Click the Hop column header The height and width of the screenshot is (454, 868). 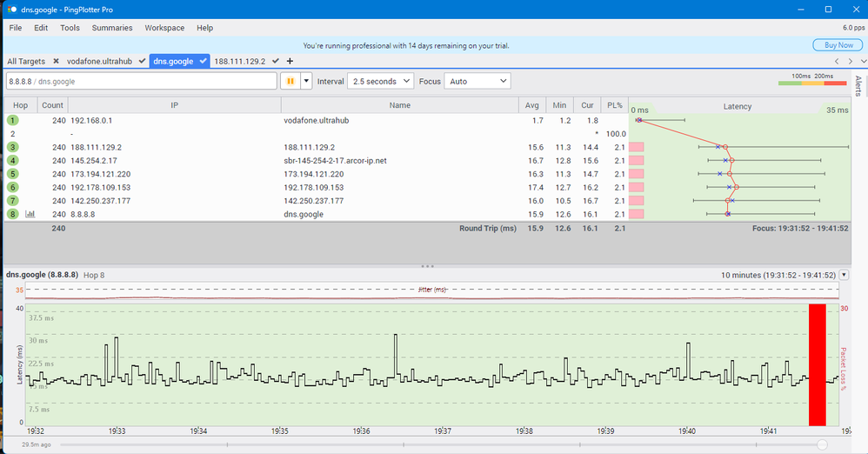click(x=21, y=105)
